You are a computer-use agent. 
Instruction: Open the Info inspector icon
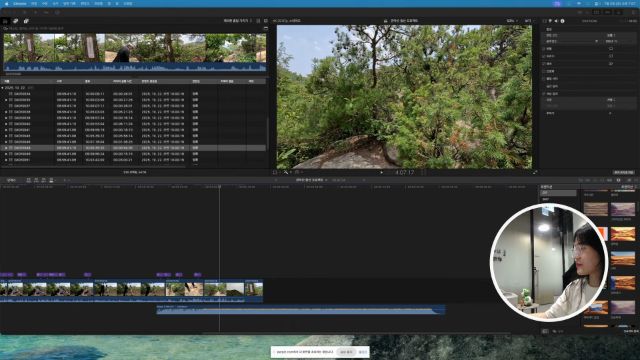[x=562, y=21]
